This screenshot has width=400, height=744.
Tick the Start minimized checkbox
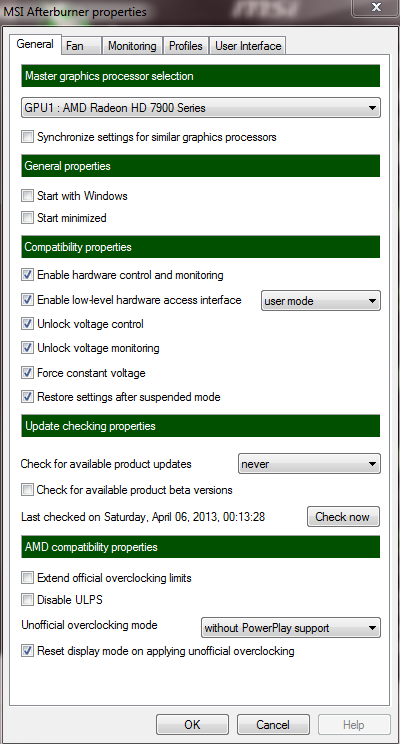coord(28,218)
